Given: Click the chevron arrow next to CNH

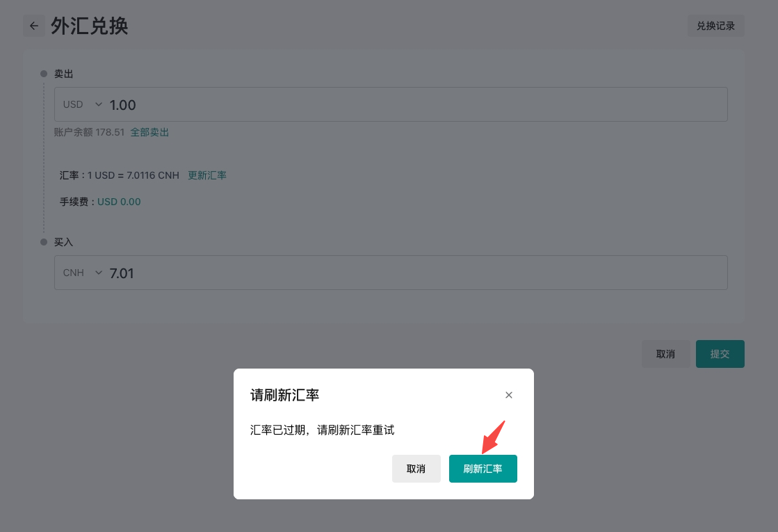Looking at the screenshot, I should 98,273.
